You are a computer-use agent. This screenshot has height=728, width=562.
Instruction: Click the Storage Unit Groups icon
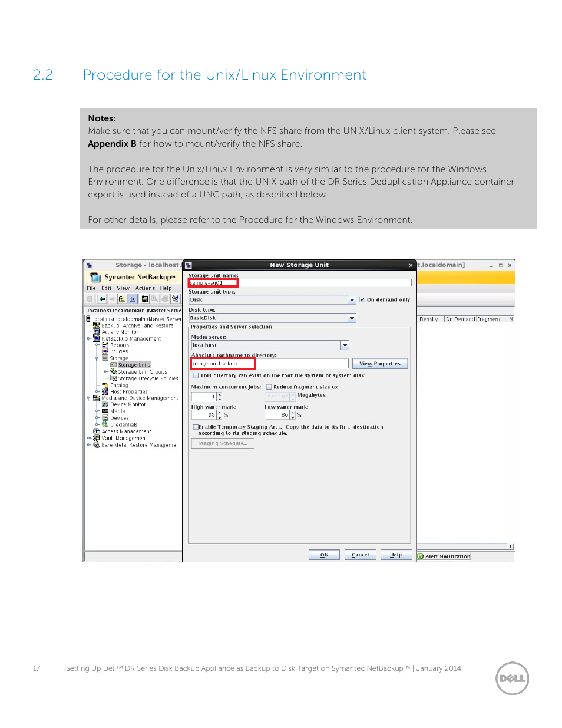coord(114,372)
